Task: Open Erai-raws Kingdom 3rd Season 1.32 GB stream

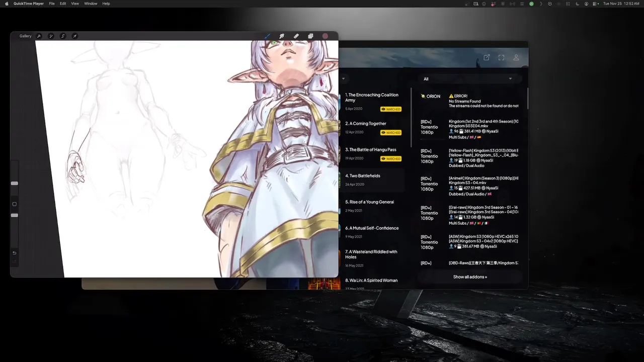Action: pos(469,215)
